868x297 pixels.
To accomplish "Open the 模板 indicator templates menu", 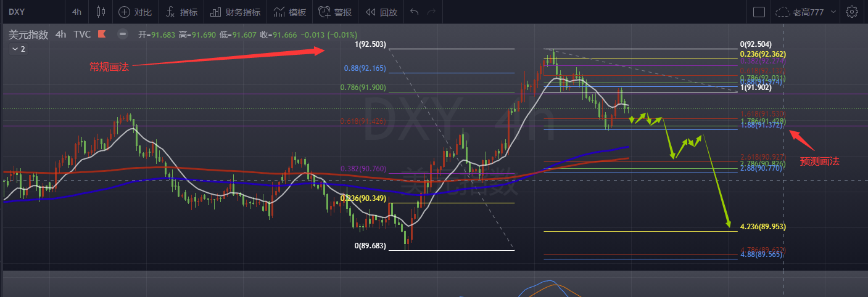I will click(x=289, y=12).
